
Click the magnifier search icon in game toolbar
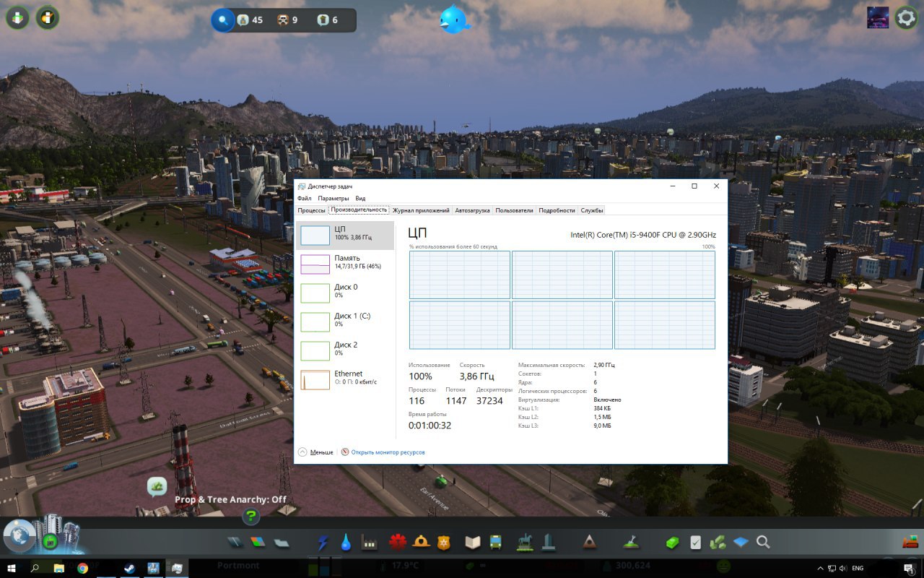click(763, 542)
